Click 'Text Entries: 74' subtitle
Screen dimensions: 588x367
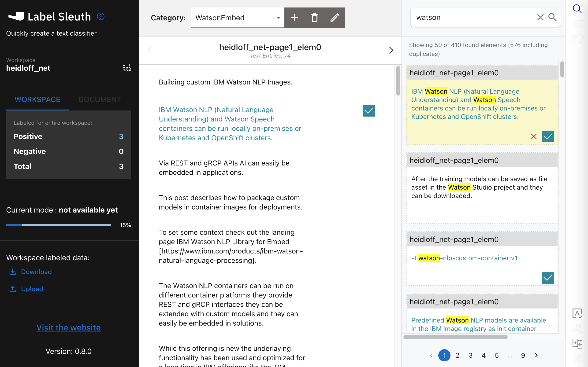pyautogui.click(x=270, y=55)
